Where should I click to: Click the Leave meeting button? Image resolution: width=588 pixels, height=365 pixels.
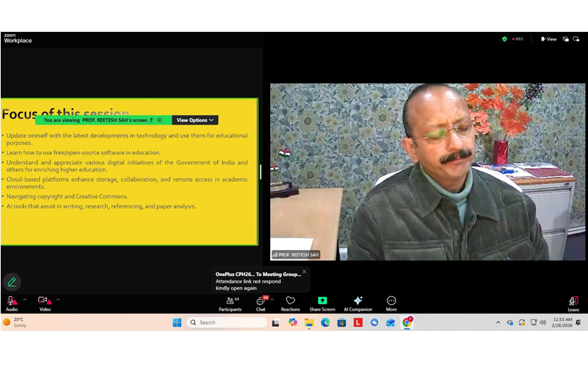[x=574, y=304]
